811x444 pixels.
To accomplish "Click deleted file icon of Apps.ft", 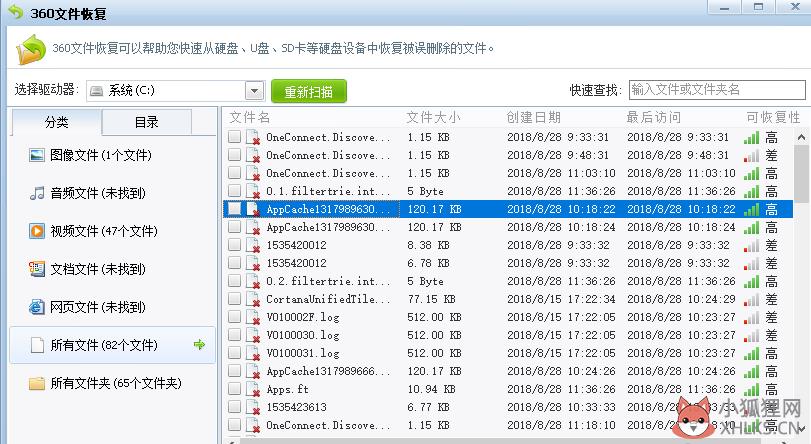I will coord(253,389).
